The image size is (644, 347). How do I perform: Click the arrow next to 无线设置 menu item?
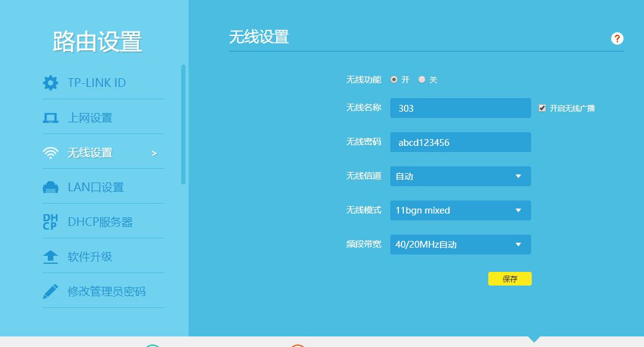pos(154,153)
